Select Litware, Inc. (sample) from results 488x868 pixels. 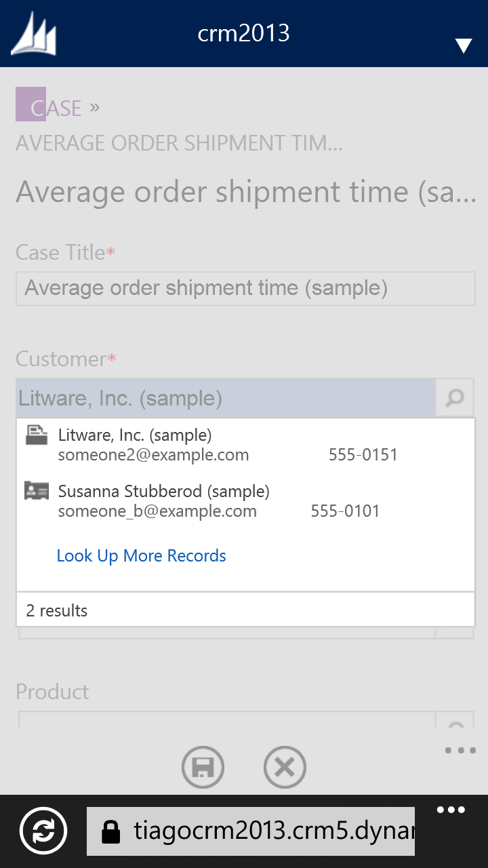point(135,435)
